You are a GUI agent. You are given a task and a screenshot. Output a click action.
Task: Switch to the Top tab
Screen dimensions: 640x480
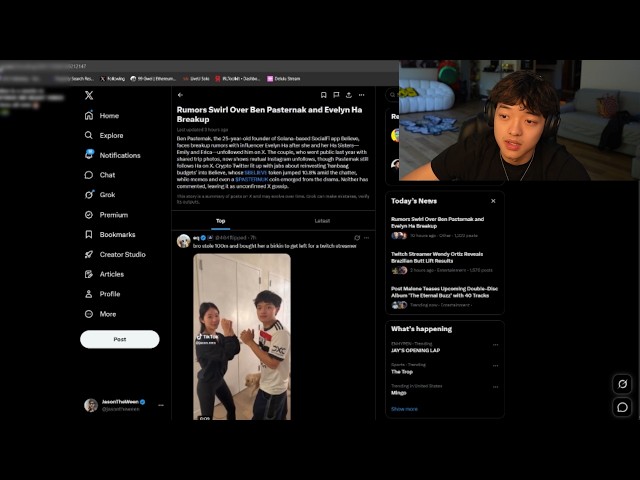pos(220,221)
